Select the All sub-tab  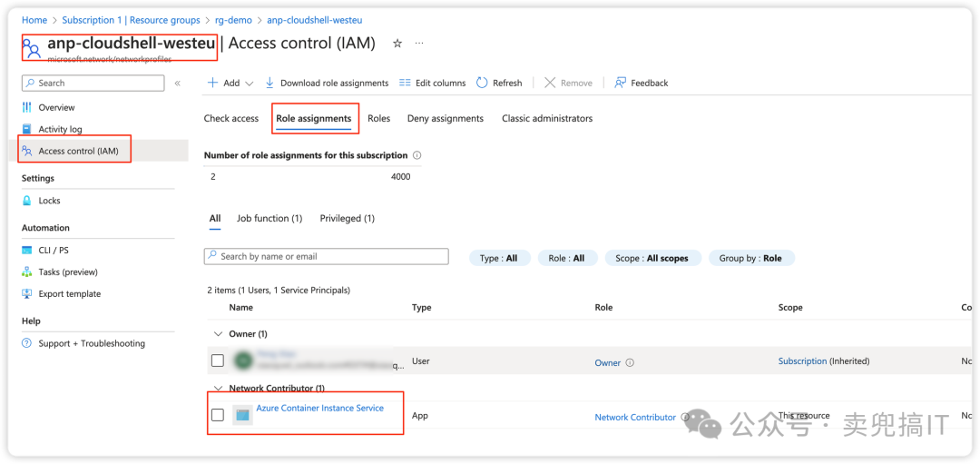215,218
